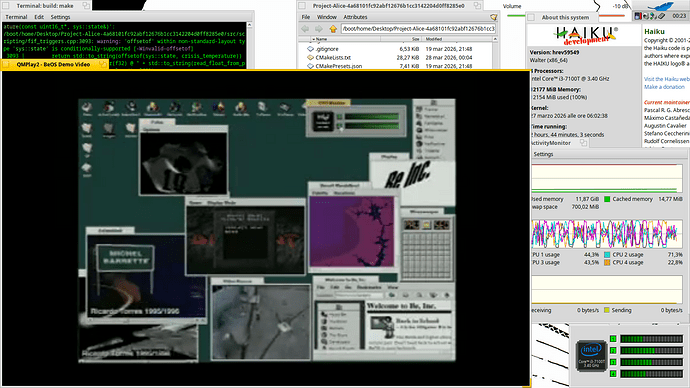Click the Pascal R. G. Abresch maintainer name
This screenshot has height=388, width=690.
[x=667, y=110]
